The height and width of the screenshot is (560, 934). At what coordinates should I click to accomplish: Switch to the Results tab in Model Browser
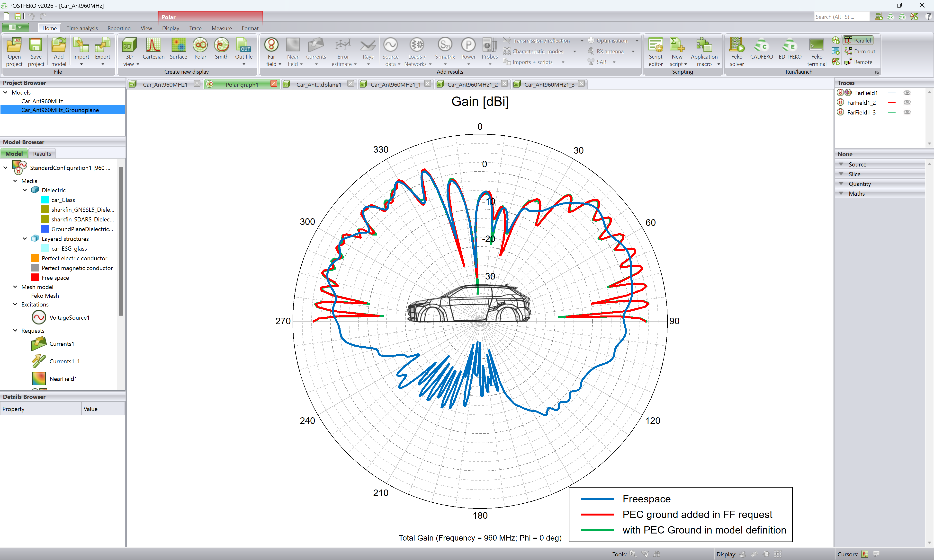click(42, 154)
